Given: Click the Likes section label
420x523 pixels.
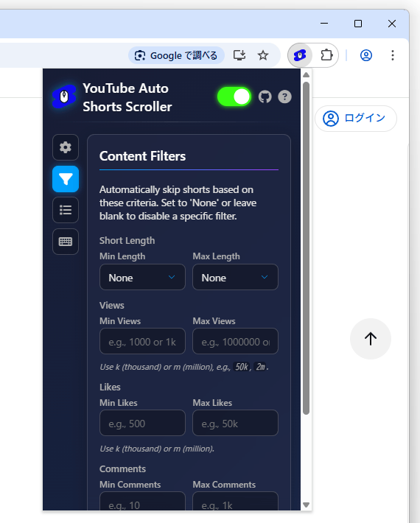Looking at the screenshot, I should click(x=110, y=387).
